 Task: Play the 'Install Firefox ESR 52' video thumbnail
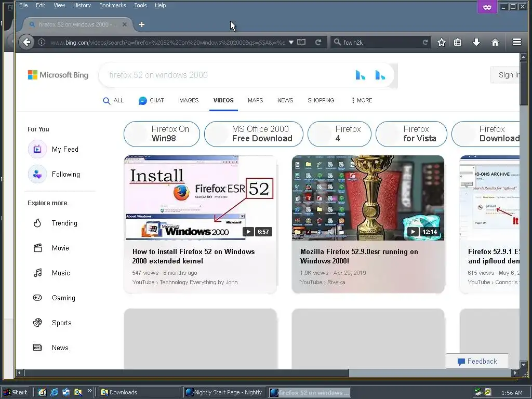point(200,198)
